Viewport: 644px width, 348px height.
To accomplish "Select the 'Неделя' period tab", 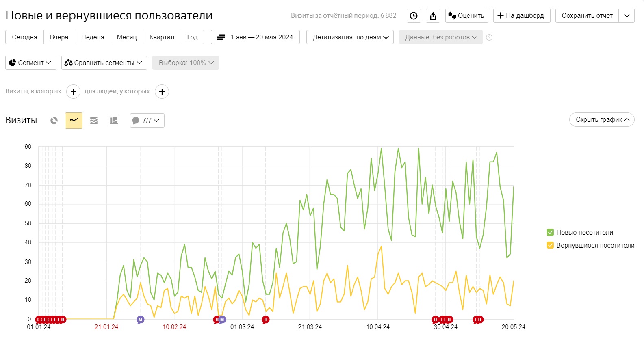I will tap(93, 37).
